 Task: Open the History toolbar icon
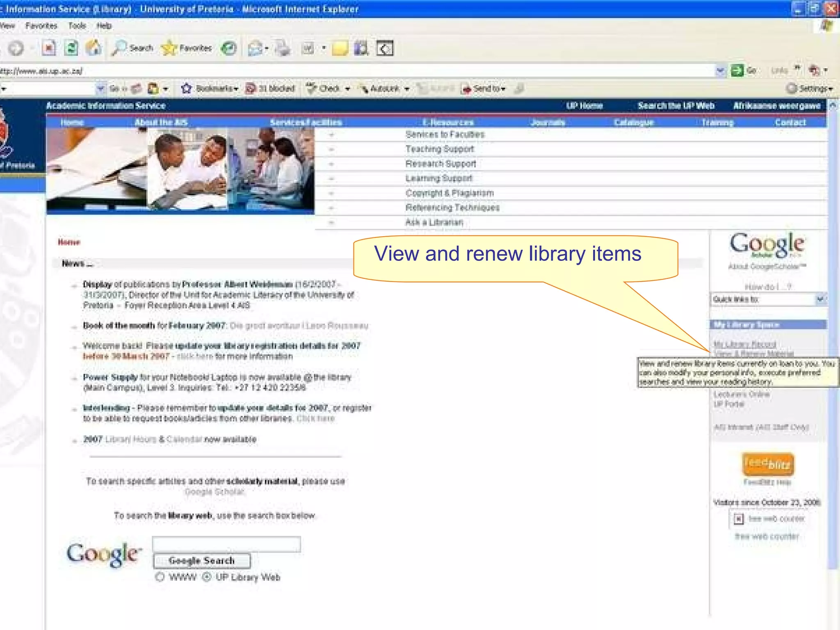[x=228, y=48]
